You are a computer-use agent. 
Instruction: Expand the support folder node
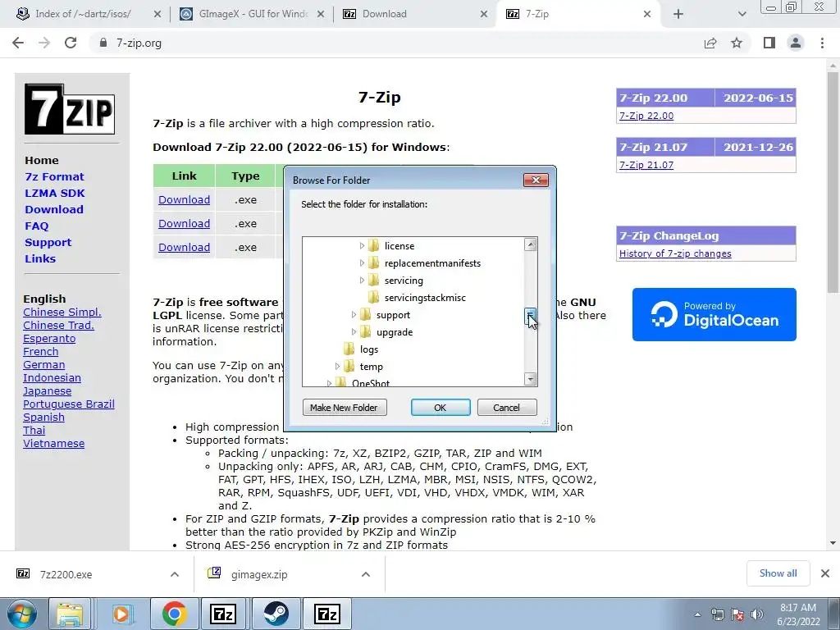[354, 315]
